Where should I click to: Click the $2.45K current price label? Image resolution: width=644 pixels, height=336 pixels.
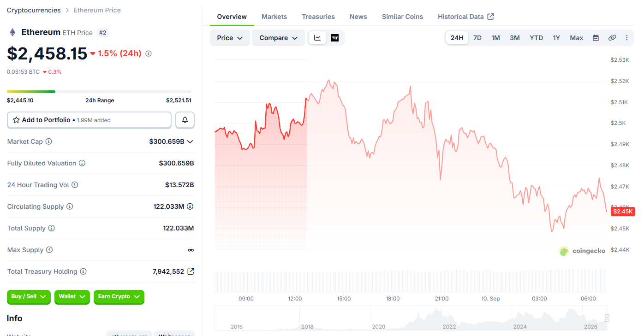click(623, 212)
